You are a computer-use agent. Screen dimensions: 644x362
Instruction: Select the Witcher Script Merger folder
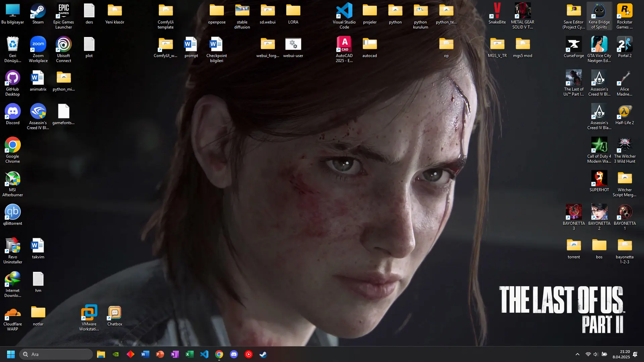[625, 184]
